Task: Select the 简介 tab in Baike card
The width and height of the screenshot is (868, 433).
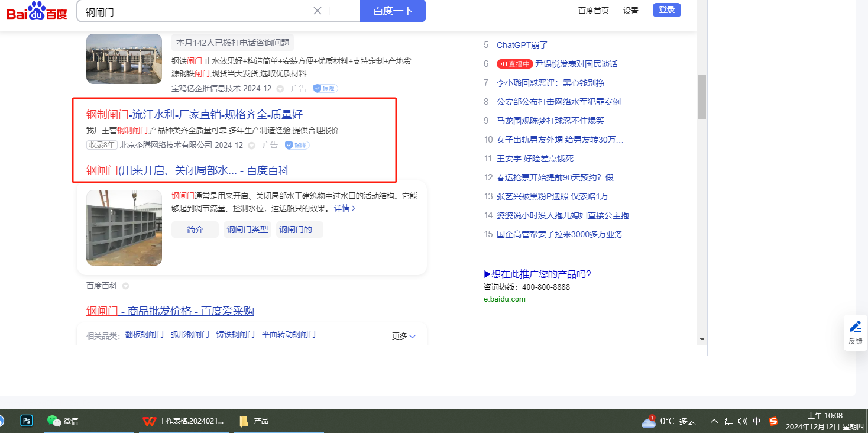Action: coord(195,230)
